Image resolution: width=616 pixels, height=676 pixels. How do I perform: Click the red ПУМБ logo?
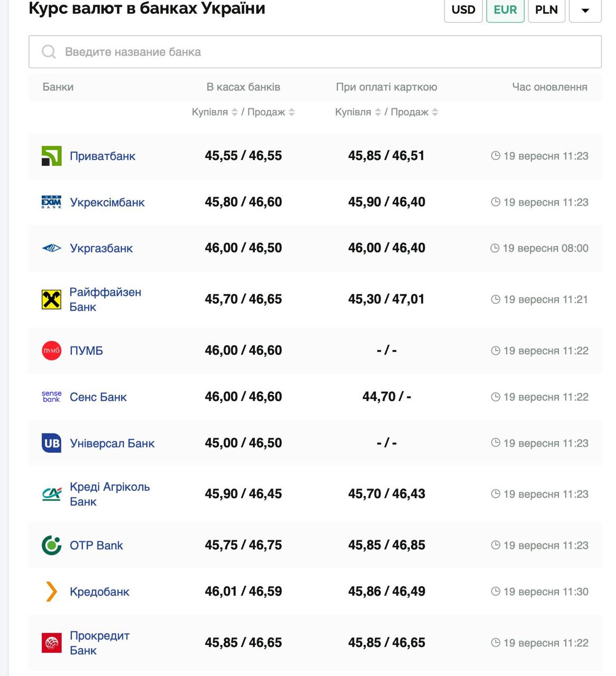(52, 351)
